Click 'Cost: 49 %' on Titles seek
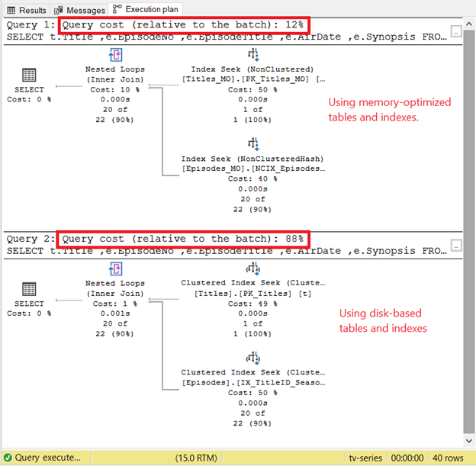This screenshot has height=466, width=476. point(253,304)
